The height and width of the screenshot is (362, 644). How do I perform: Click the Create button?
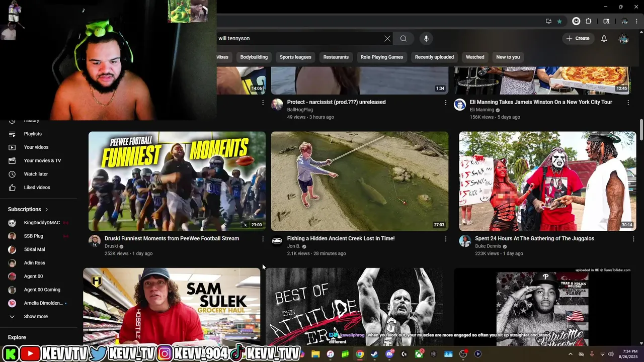578,38
